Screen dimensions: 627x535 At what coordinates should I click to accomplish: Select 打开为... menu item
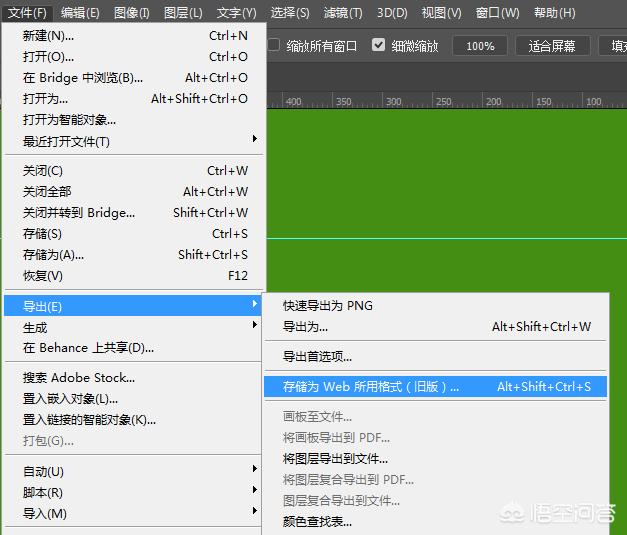pos(135,98)
